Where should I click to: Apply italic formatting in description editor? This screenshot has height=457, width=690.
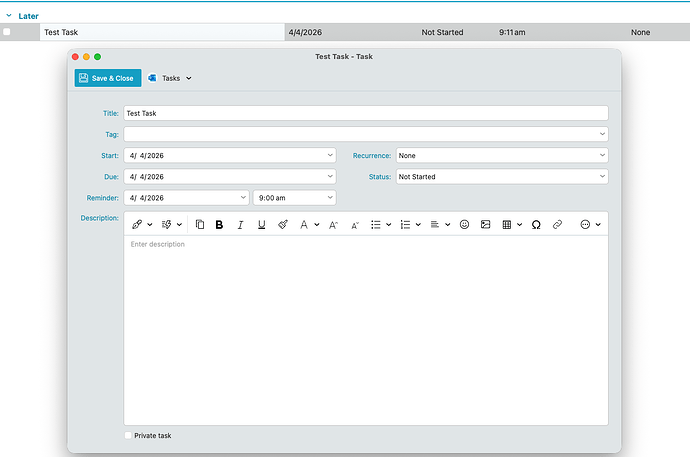coord(240,225)
